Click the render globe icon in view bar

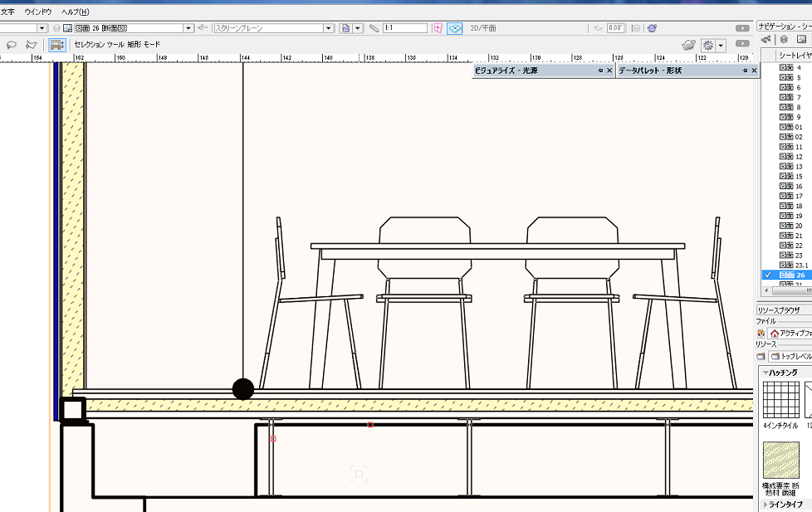coord(652,28)
